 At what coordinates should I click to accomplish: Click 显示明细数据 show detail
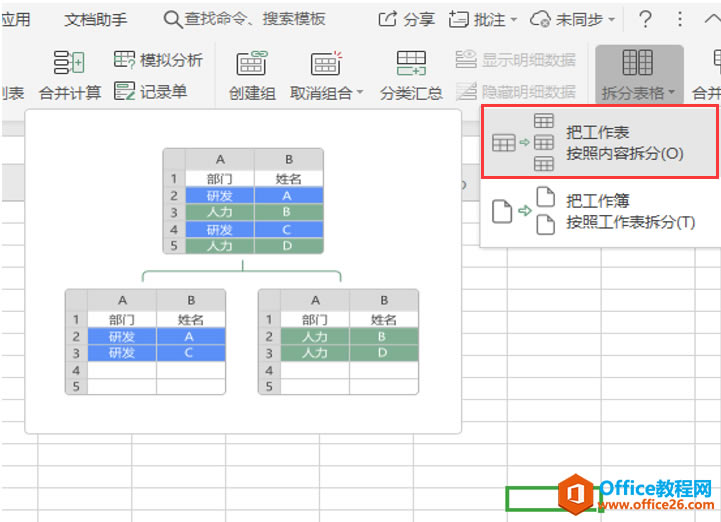point(515,60)
